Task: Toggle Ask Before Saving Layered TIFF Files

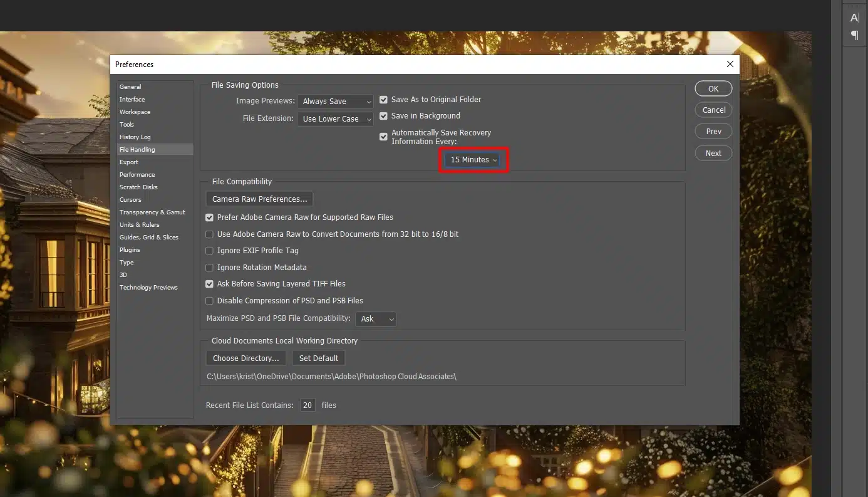Action: [x=210, y=284]
